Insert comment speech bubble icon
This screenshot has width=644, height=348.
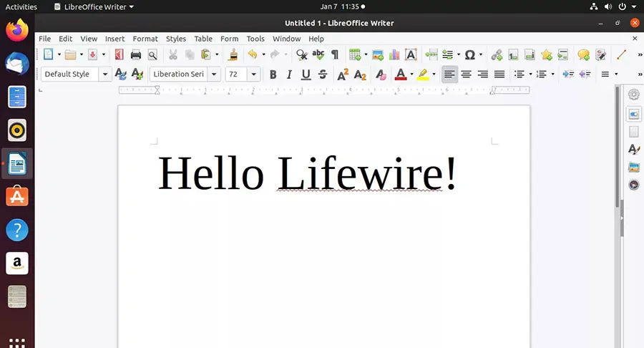[583, 54]
